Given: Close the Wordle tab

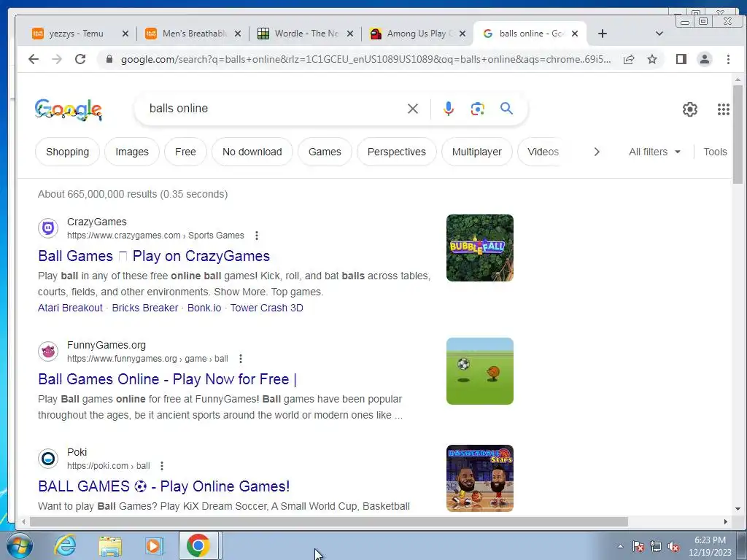Looking at the screenshot, I should coord(350,34).
